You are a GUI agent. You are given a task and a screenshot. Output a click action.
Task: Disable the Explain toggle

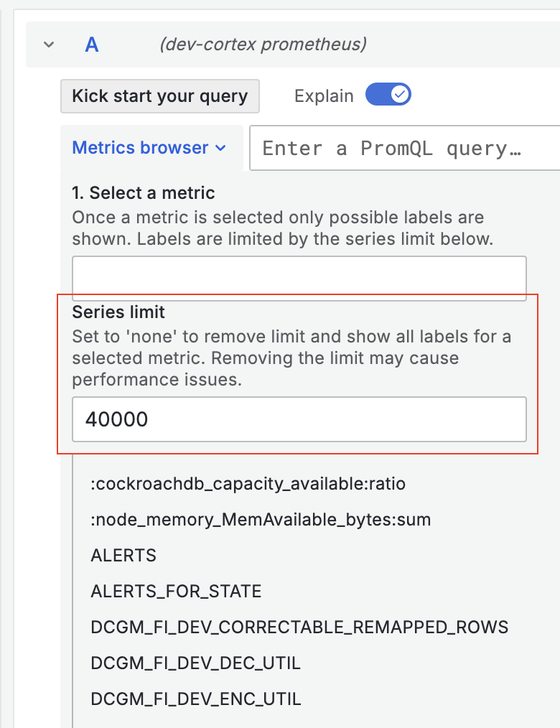[388, 94]
